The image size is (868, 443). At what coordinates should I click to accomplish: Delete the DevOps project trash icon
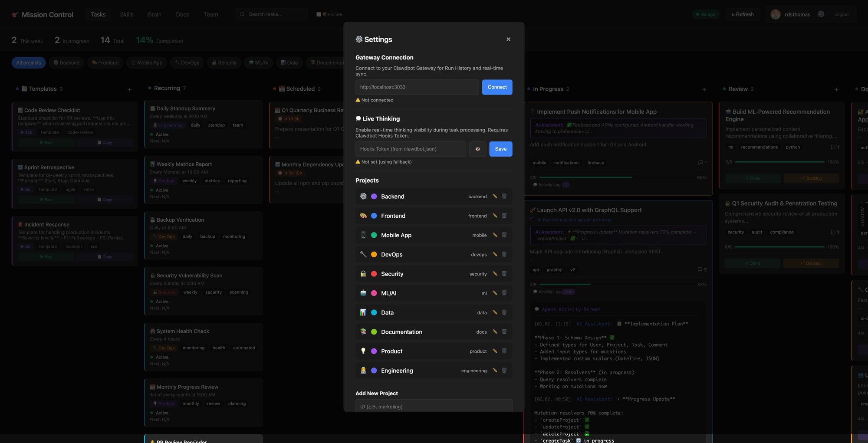point(504,254)
